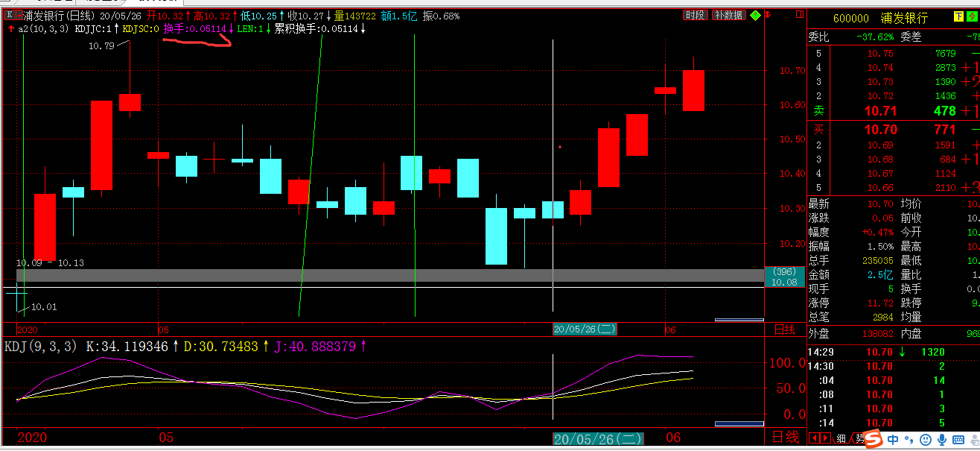Click buy price 10.70 in order book
This screenshot has width=980, height=451.
pos(881,130)
